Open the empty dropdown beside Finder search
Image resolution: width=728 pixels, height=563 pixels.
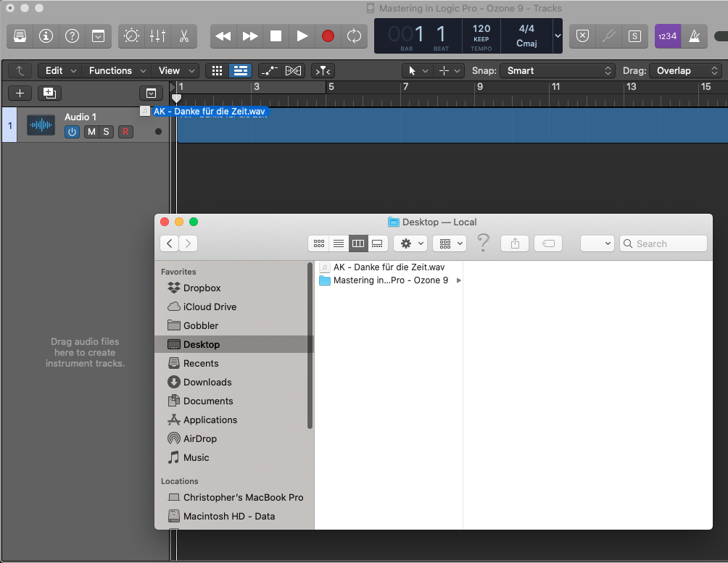pyautogui.click(x=597, y=243)
